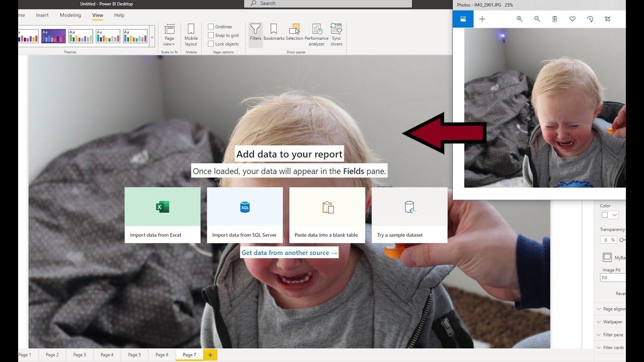Image resolution: width=644 pixels, height=362 pixels.
Task: Expand the Filter cards section
Action: pyautogui.click(x=610, y=347)
